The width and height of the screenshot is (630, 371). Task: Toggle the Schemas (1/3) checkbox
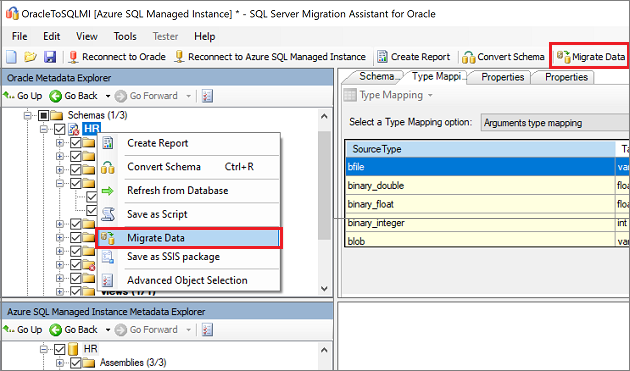pyautogui.click(x=43, y=116)
